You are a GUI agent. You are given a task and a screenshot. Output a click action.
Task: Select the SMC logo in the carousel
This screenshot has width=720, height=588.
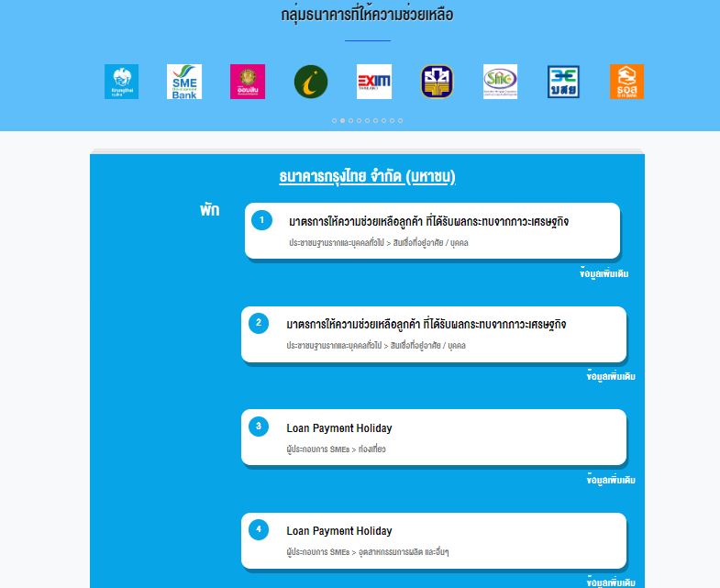500,82
